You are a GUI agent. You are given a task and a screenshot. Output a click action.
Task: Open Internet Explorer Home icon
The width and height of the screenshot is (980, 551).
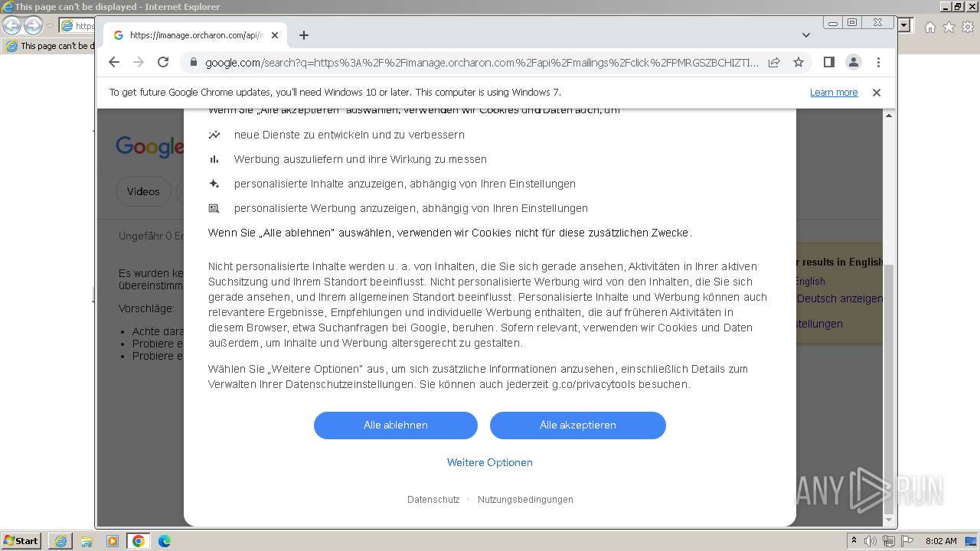pos(929,27)
